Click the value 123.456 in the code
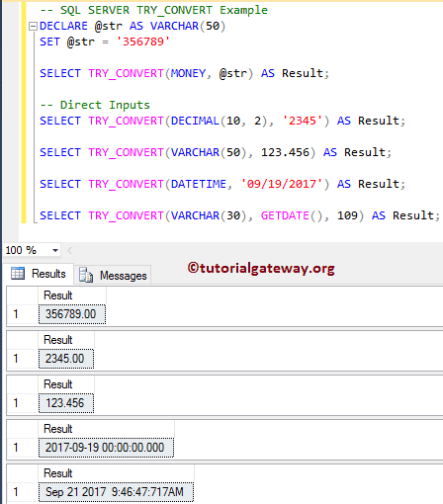This screenshot has width=443, height=504. click(x=285, y=152)
